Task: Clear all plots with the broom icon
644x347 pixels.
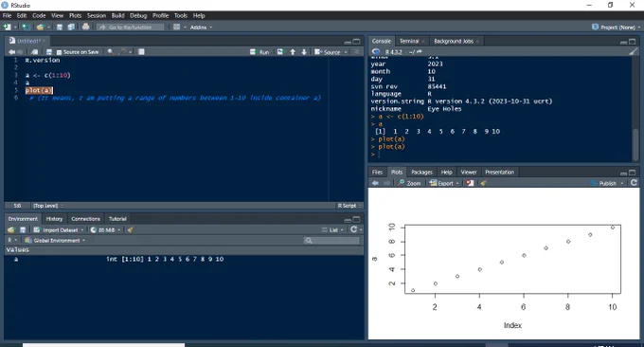Action: (483, 183)
